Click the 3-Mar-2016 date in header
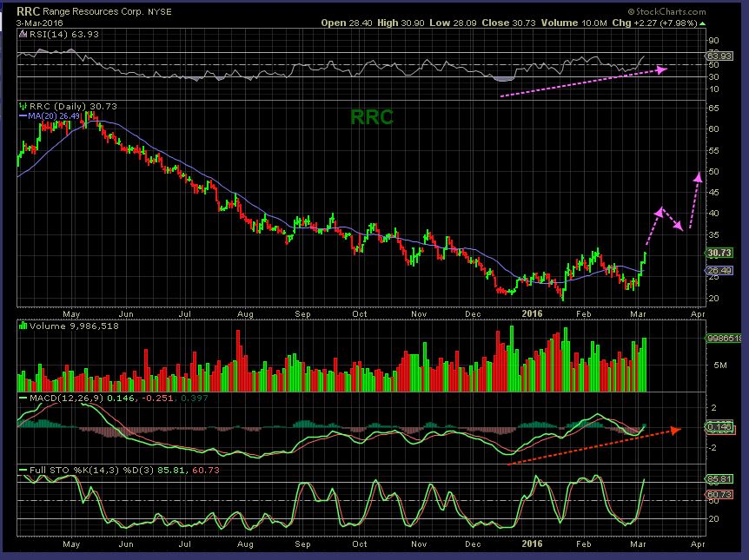This screenshot has height=560, width=749. coord(35,23)
